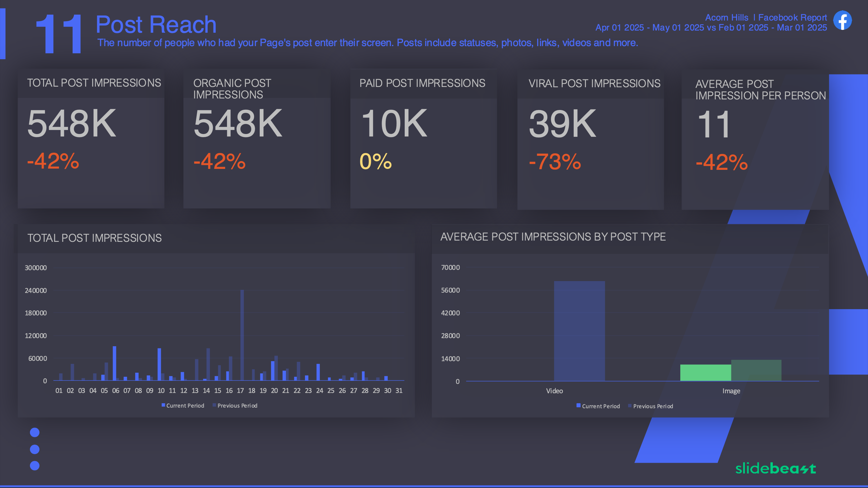The image size is (868, 488).
Task: Click Previous Period legend swatch in daily chart
Action: coord(214,405)
